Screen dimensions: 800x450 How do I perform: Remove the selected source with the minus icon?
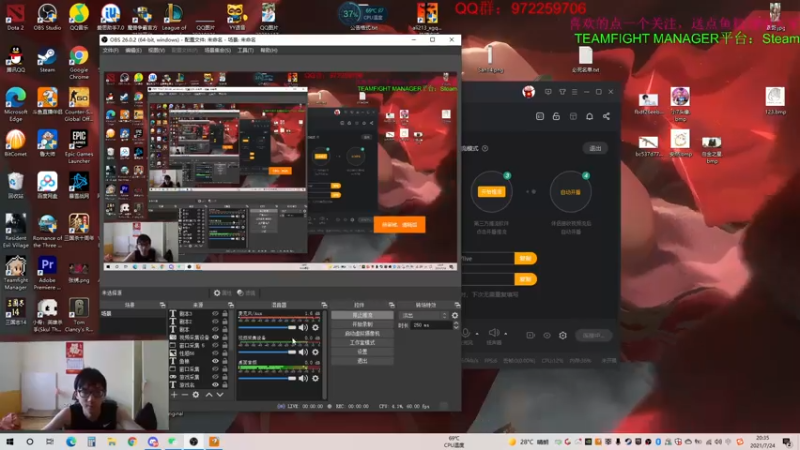coord(185,394)
